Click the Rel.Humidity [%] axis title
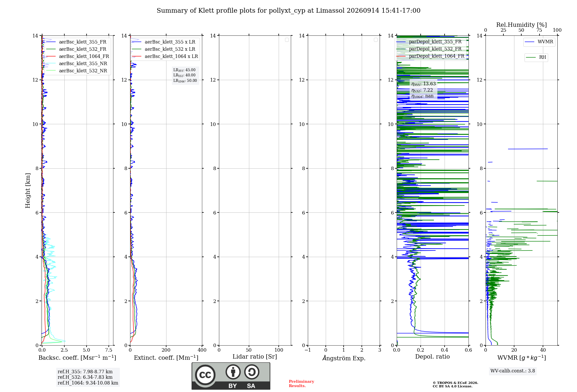This screenshot has width=577, height=392. [x=522, y=25]
